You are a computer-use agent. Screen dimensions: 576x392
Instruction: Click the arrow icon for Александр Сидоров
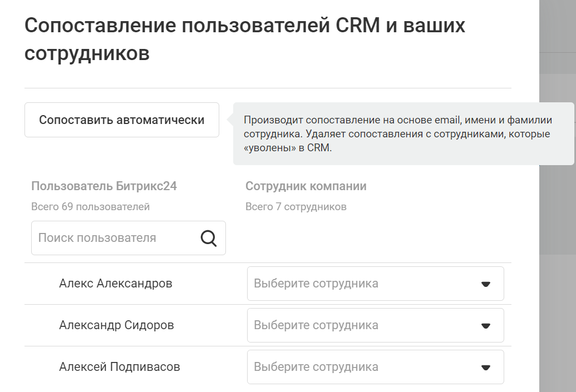485,325
